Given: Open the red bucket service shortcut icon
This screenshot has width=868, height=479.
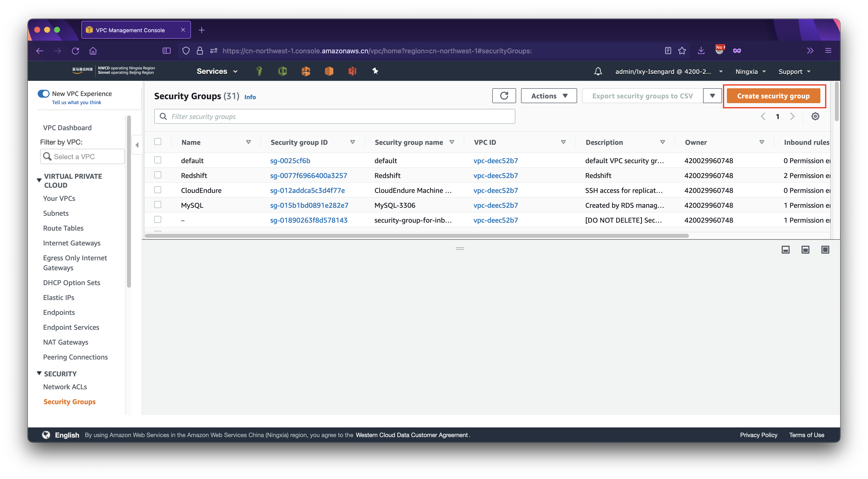Looking at the screenshot, I should [352, 71].
